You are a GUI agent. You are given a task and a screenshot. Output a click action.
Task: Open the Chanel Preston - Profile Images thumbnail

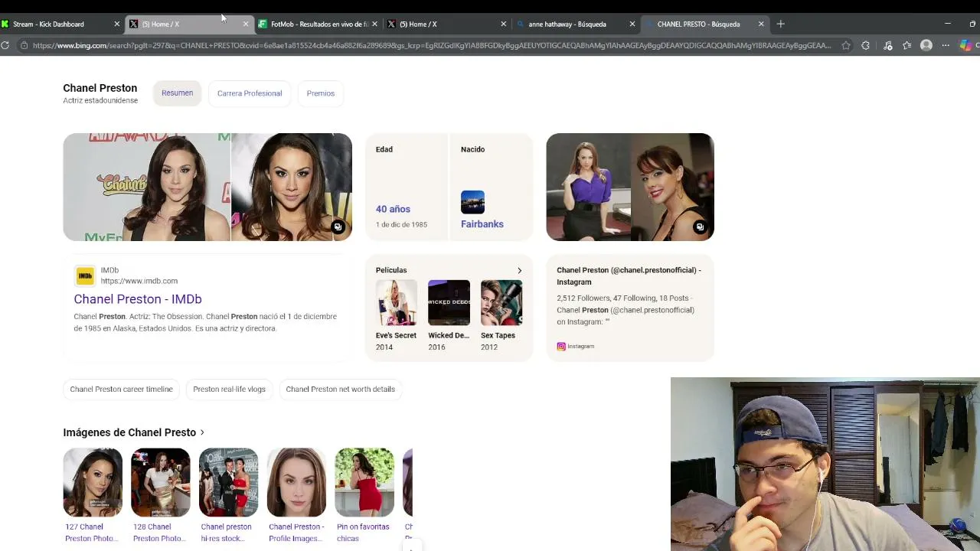(x=296, y=483)
